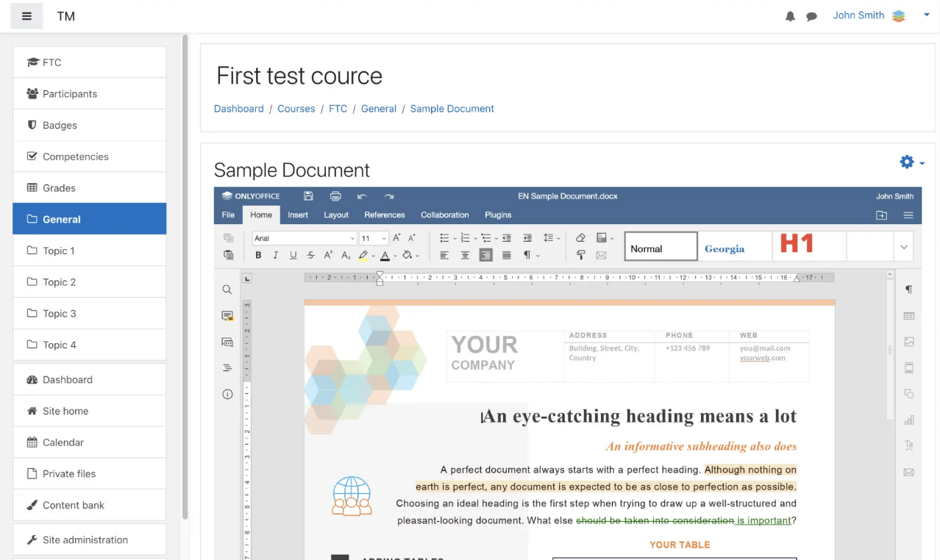The height and width of the screenshot is (560, 940).
Task: Print the document using the printer icon
Action: 335,196
